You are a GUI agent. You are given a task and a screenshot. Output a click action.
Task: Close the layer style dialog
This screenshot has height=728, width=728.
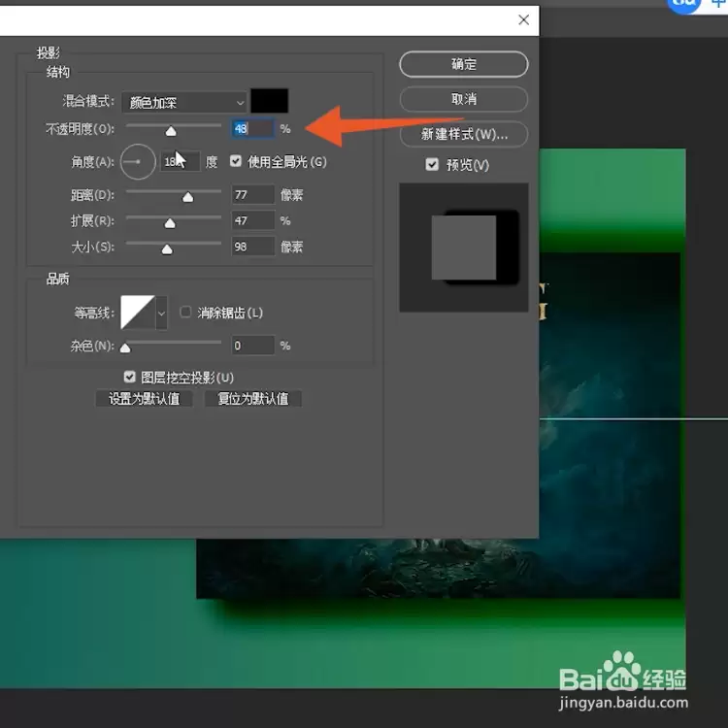pyautogui.click(x=524, y=19)
